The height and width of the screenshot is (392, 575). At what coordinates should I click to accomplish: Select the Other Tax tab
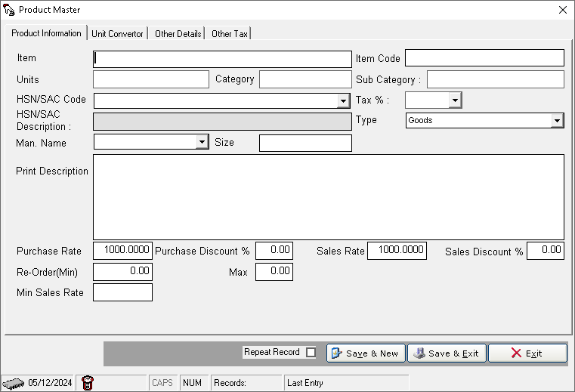tap(230, 34)
